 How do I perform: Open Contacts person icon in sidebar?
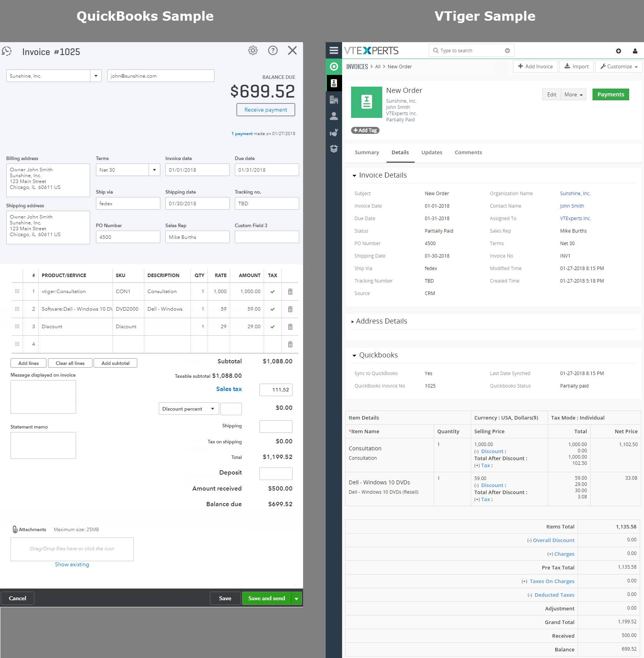(x=334, y=116)
